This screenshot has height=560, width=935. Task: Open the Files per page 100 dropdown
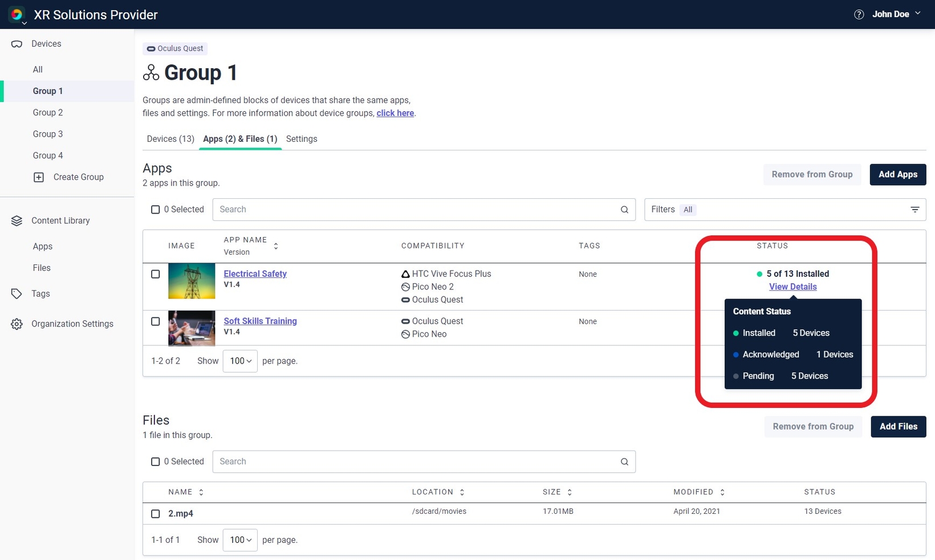click(240, 540)
